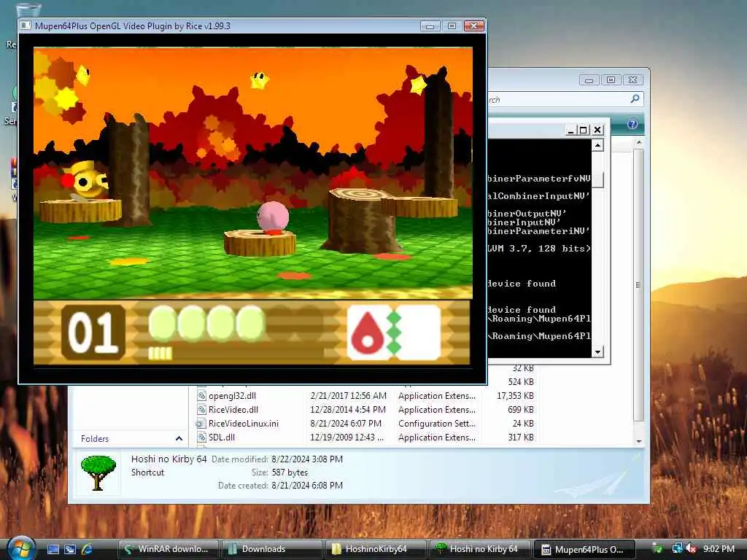This screenshot has height=560, width=747.
Task: Click the Mupen64Plus OpenGL Video Plugin title text
Action: 133,26
